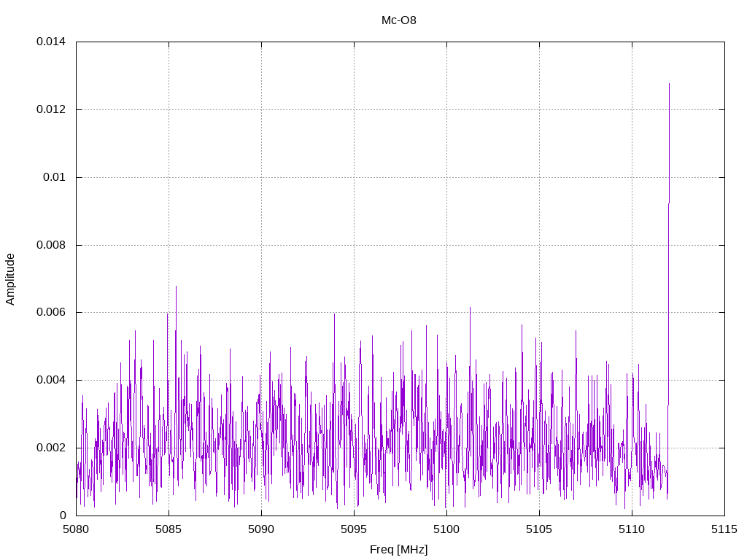Click the y-axis tick value "0.004"

(x=51, y=380)
